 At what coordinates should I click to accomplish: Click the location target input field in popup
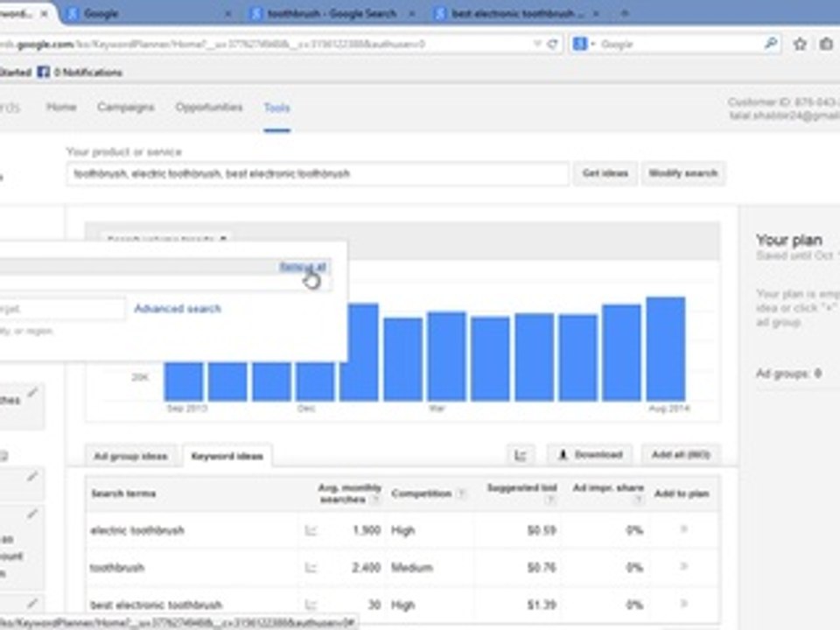(62, 309)
